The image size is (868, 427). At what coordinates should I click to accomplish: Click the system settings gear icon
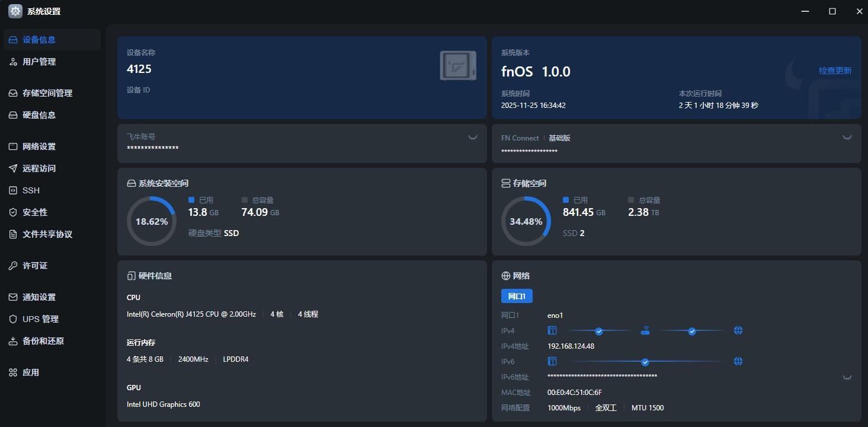coord(15,11)
